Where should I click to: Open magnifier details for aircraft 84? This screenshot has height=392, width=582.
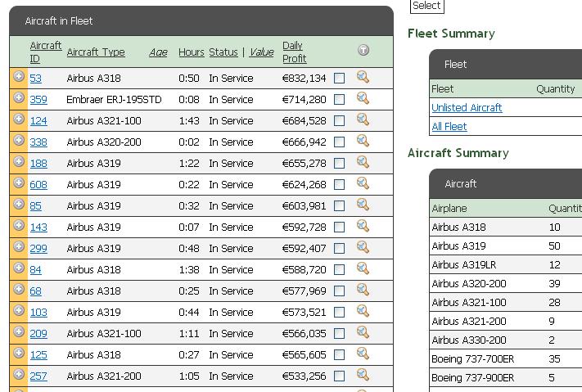pyautogui.click(x=363, y=268)
